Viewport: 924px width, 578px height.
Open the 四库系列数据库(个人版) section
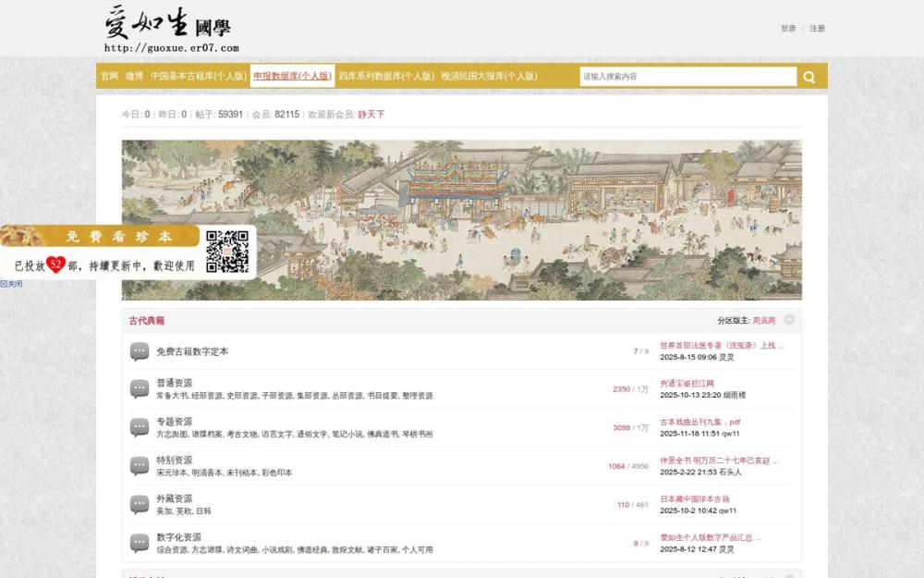click(x=388, y=75)
